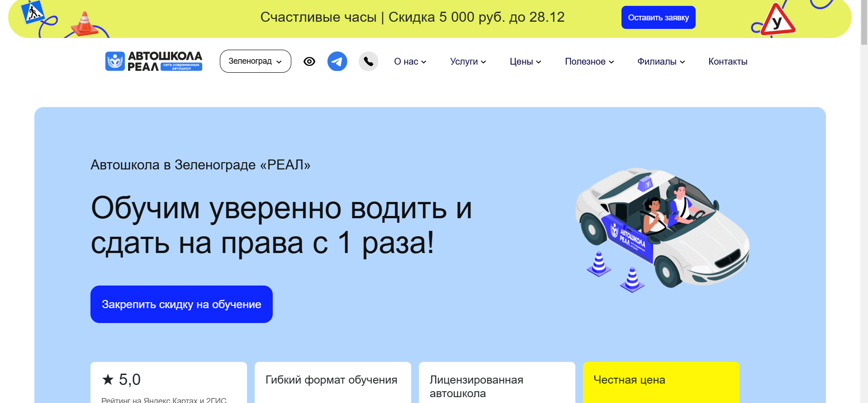
Task: Expand the Цены menu
Action: (x=526, y=61)
